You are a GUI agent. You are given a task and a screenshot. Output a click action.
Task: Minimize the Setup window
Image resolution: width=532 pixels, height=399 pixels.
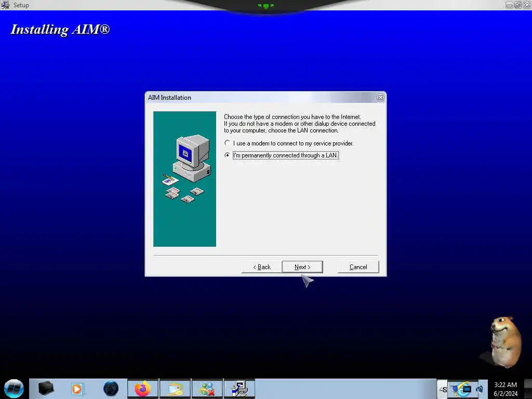click(509, 5)
